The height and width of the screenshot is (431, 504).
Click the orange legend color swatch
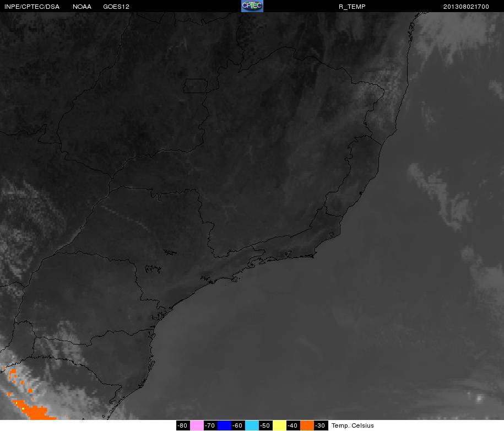point(307,425)
